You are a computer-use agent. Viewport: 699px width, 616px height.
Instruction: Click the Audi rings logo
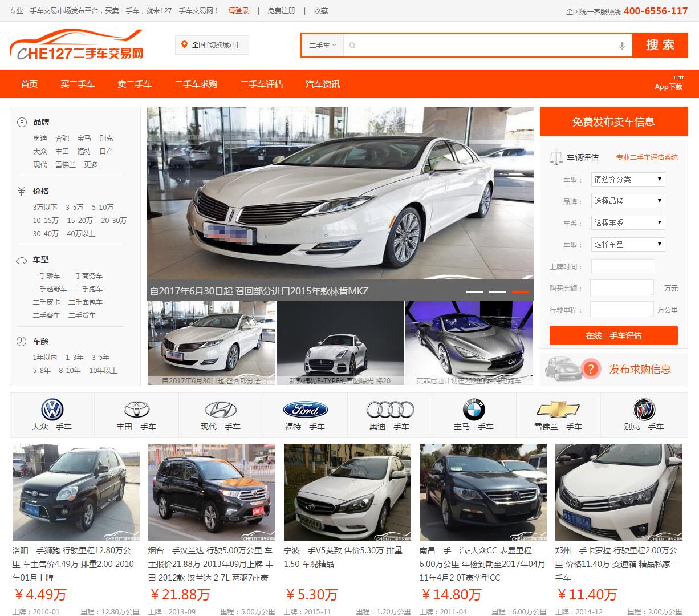[x=390, y=409]
